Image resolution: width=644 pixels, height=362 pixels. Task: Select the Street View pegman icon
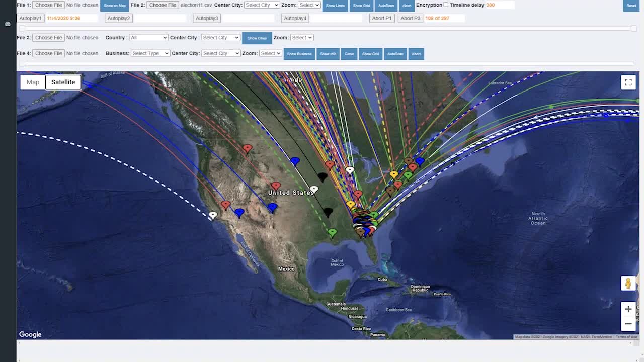[x=628, y=283]
